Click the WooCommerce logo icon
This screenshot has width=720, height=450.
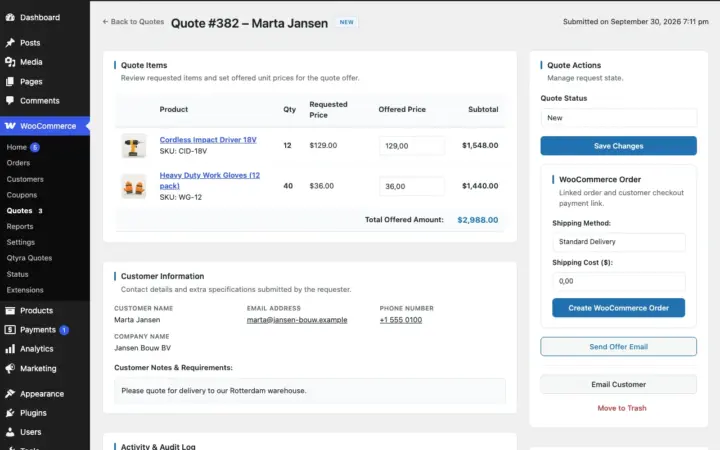10,126
